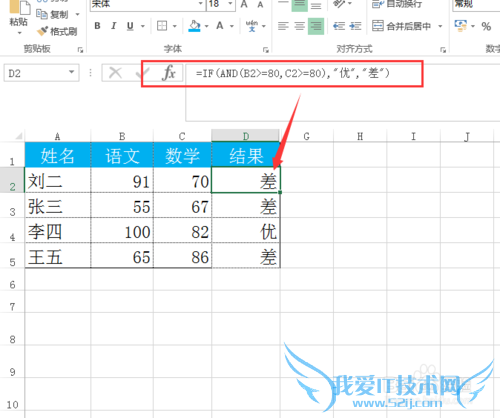This screenshot has height=418, width=500.
Task: Expand the Merge and Center dropdown arrow
Action: pos(440,26)
